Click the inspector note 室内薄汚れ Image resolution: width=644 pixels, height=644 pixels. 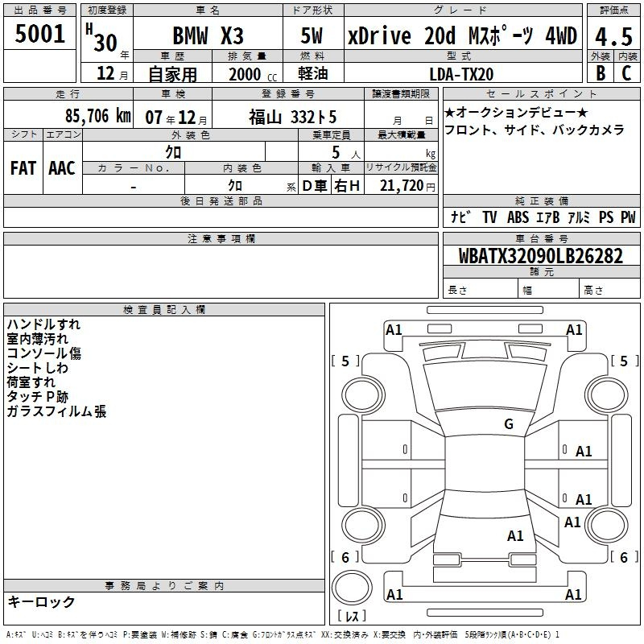pos(37,339)
